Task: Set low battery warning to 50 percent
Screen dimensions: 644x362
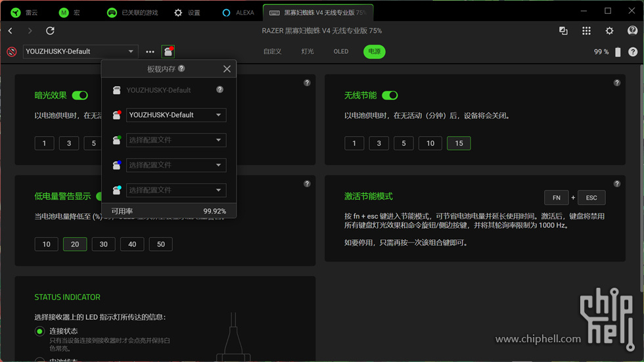Action: click(160, 244)
